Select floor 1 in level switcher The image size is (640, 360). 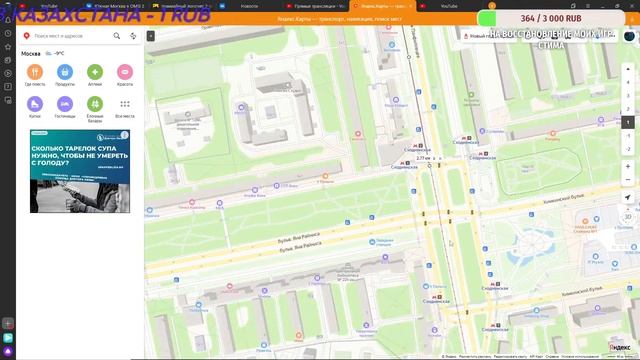628,122
